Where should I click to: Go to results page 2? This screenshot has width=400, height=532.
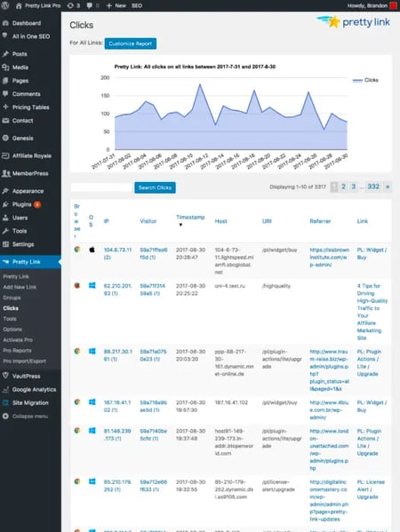[x=344, y=187]
